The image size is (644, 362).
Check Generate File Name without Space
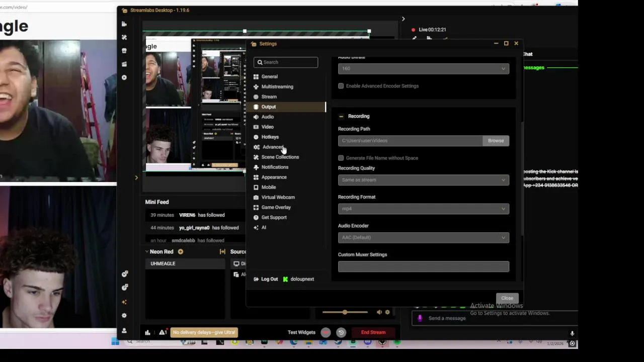tap(341, 158)
